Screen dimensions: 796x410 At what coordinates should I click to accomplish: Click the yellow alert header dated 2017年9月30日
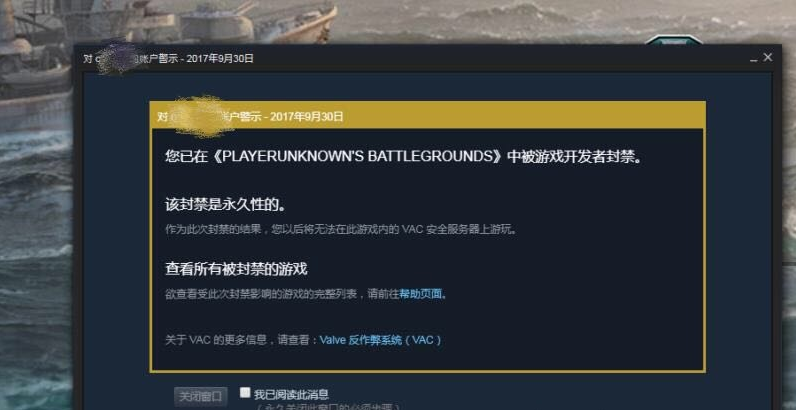427,116
